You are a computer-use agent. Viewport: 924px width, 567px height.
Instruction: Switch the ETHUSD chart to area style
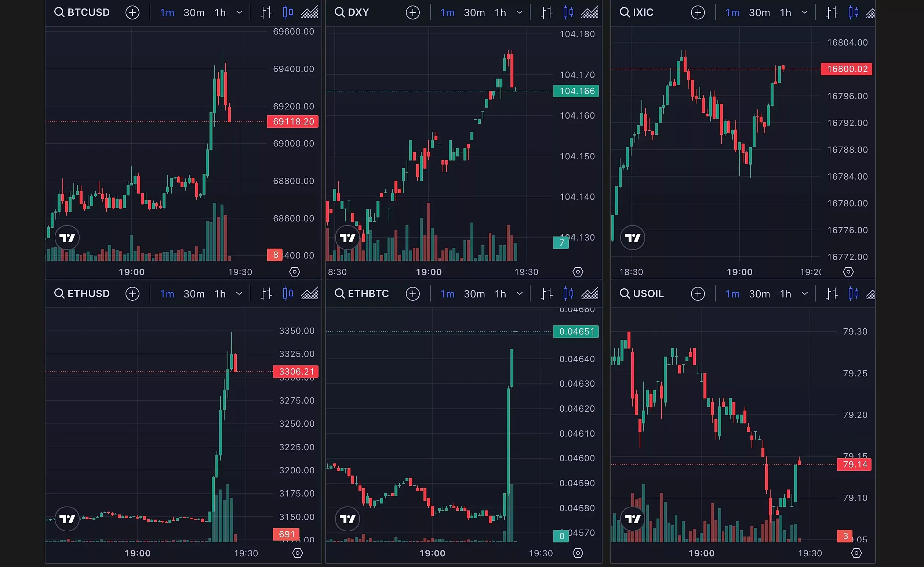(308, 293)
